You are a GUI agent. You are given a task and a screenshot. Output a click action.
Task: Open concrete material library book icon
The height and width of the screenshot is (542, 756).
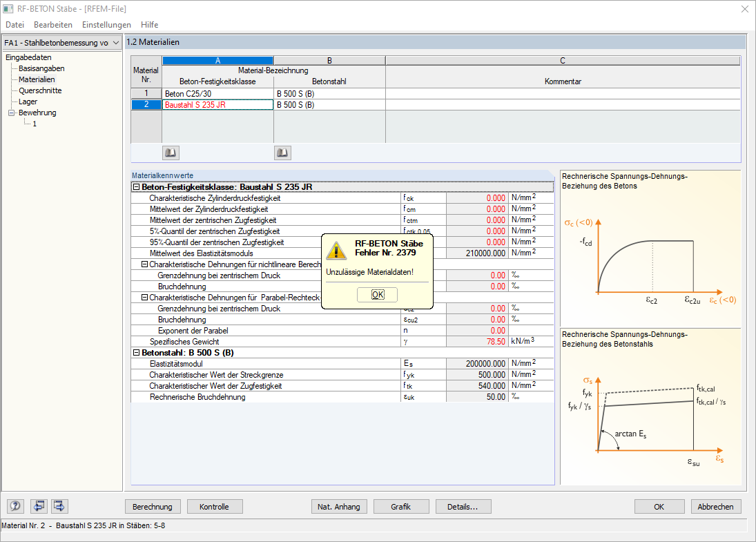point(171,153)
